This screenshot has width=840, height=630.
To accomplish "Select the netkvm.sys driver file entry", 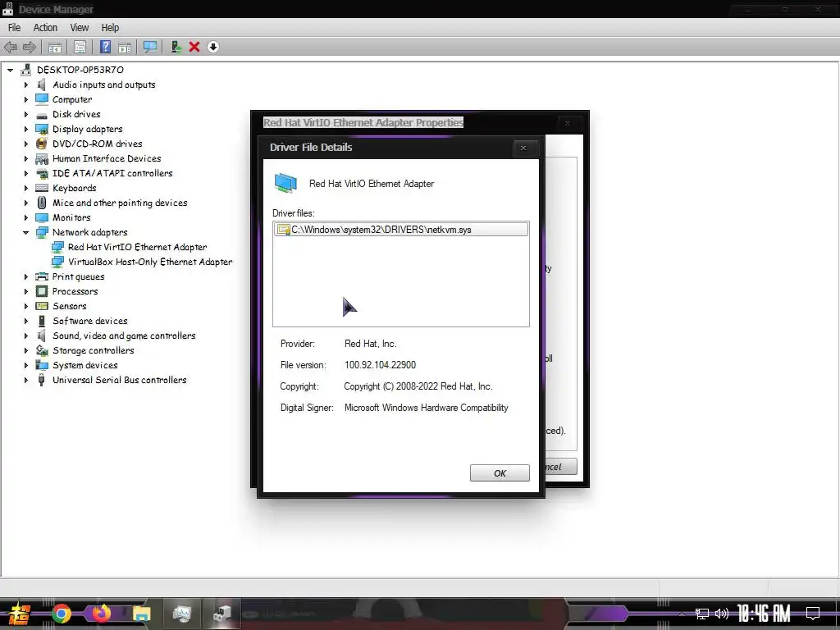I will tap(400, 230).
